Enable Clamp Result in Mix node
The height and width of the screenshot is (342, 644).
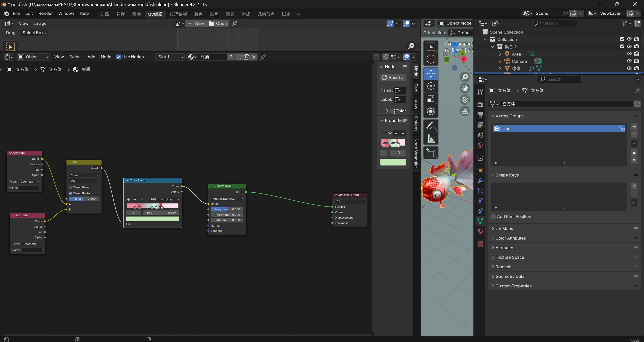[x=71, y=187]
